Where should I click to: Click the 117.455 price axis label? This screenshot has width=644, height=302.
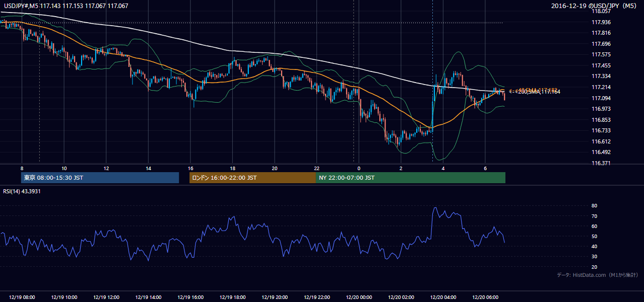tap(601, 65)
